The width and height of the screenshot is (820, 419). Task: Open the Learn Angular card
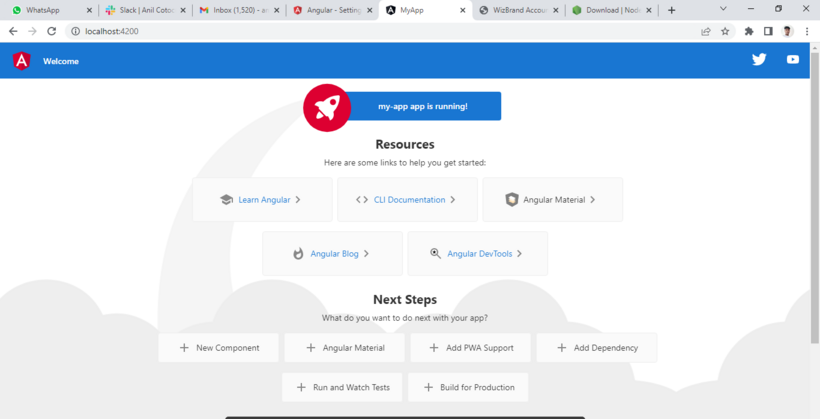262,200
